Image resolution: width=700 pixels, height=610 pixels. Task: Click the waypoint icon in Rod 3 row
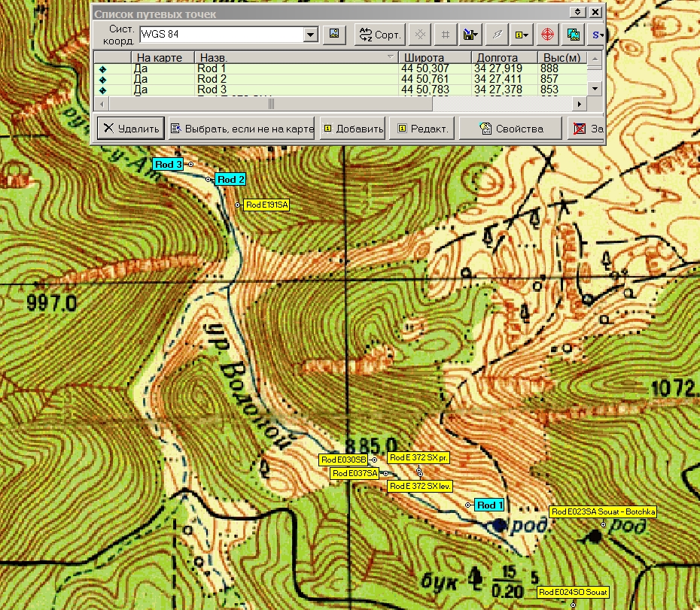(102, 90)
